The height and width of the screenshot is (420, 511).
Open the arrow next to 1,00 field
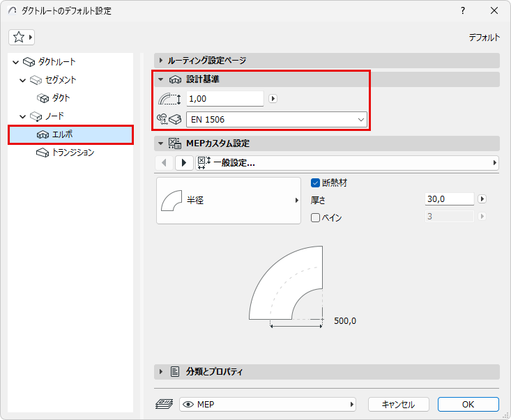(x=273, y=99)
